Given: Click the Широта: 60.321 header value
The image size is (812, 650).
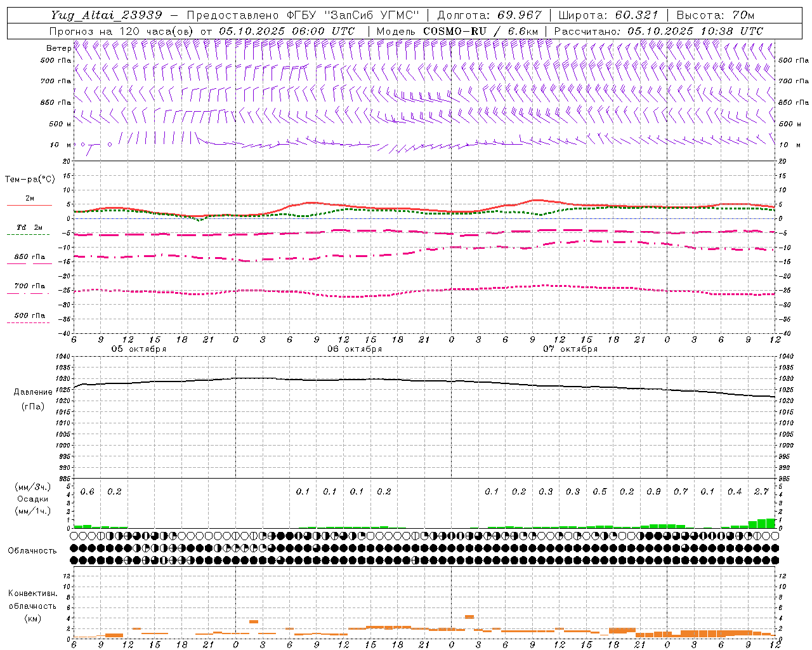Looking at the screenshot, I should pos(609,15).
